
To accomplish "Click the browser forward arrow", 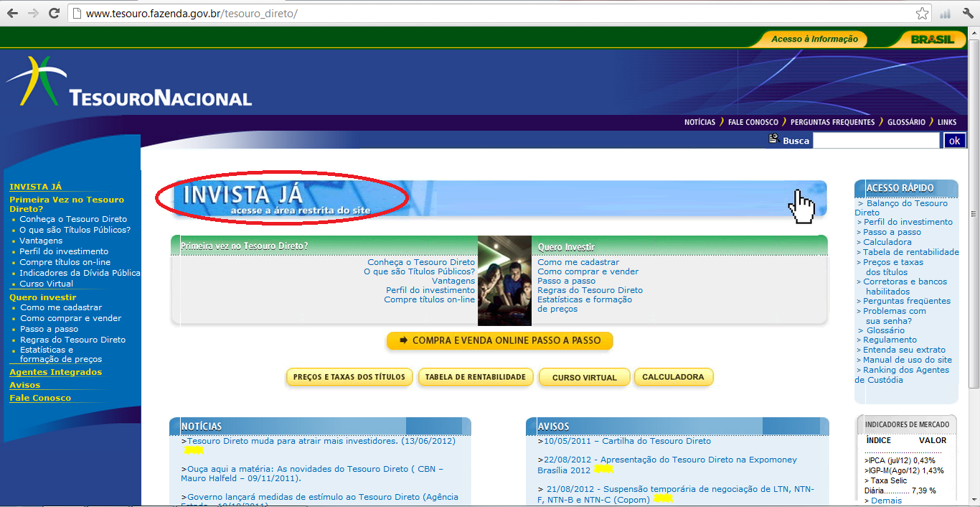I will point(32,14).
